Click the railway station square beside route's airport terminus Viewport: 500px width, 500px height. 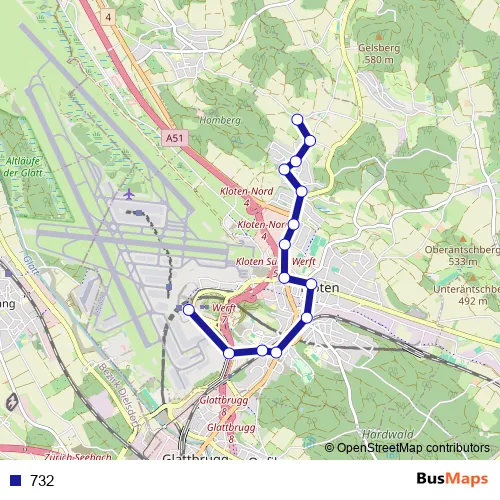tap(179, 308)
